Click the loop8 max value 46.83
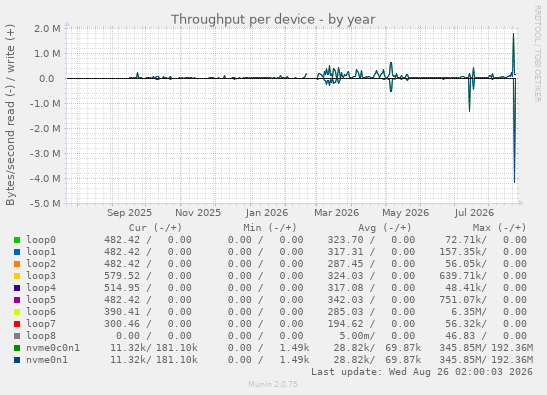547x395 pixels. [460, 336]
